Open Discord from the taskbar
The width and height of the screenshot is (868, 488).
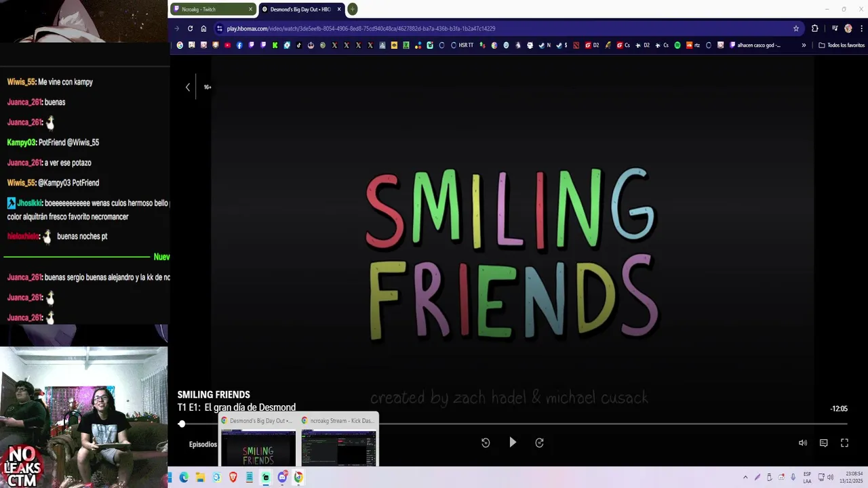(x=283, y=477)
